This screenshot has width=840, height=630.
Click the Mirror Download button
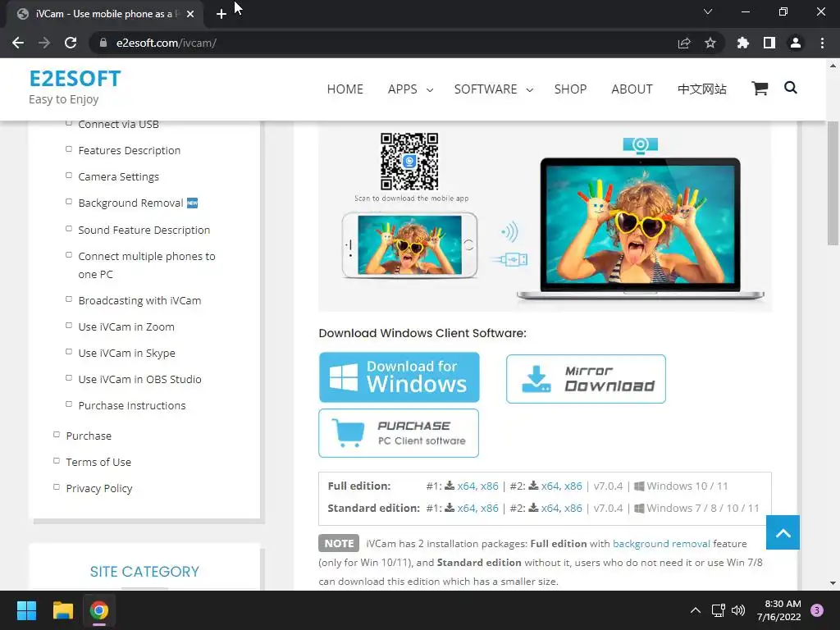coord(586,379)
